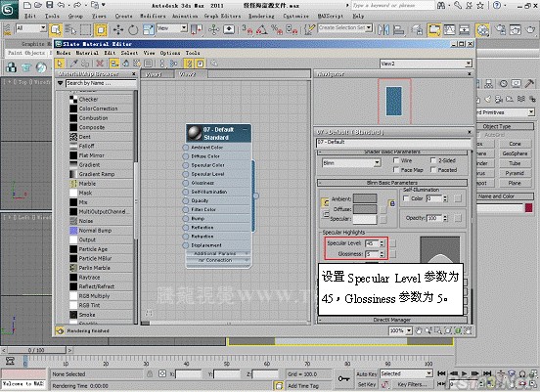Open the View2 dropdown in Slate toolbar

(x=426, y=64)
